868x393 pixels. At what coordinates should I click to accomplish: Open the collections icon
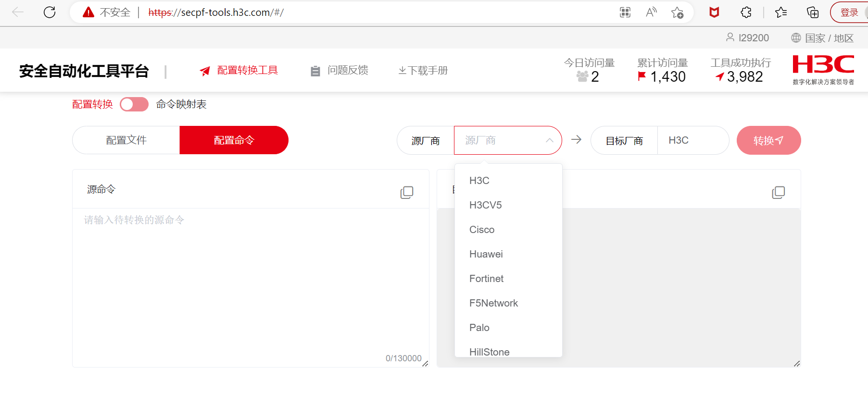[812, 12]
